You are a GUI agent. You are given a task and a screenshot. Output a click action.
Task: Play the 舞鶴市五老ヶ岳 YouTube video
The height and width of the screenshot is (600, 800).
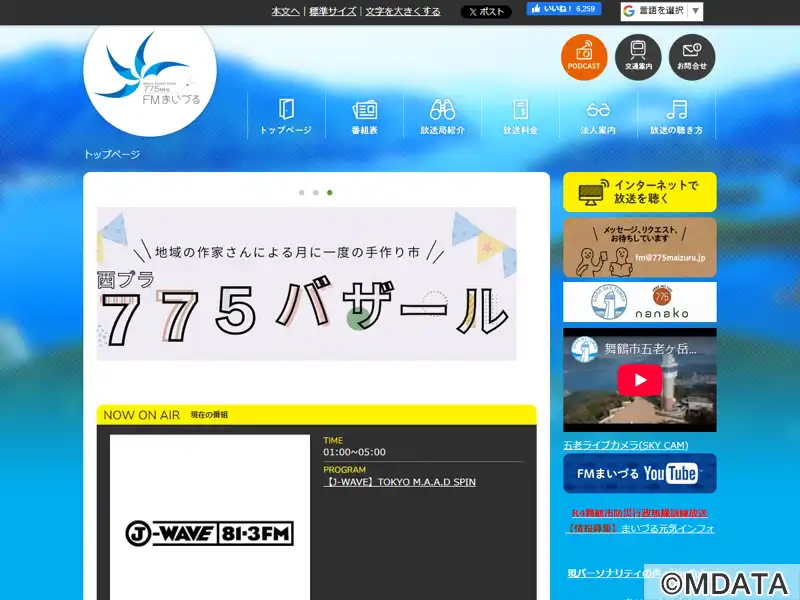coord(639,379)
